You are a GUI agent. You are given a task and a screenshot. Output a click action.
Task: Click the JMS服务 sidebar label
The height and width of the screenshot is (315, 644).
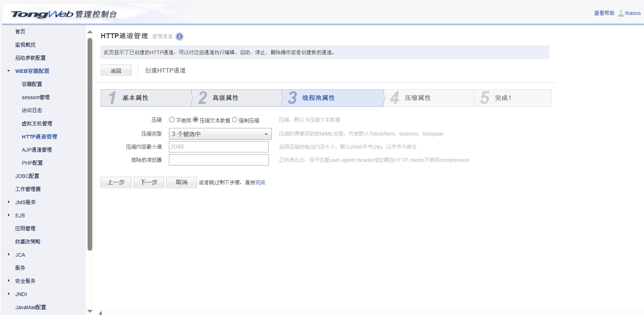tap(26, 202)
